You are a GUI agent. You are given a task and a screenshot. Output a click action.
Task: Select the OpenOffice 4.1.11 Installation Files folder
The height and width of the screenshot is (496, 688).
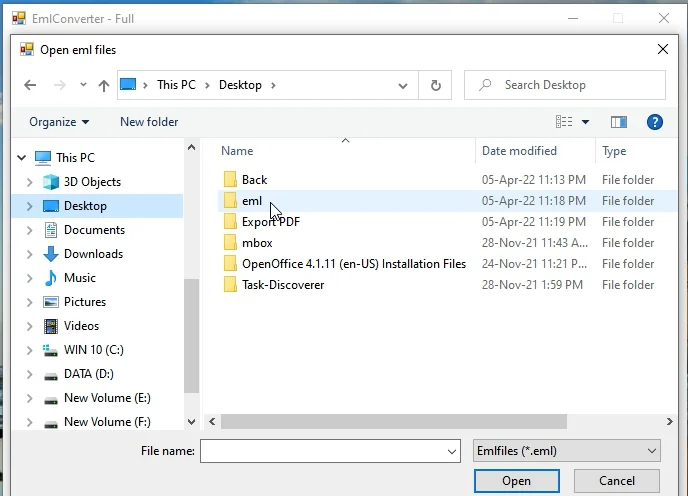[x=354, y=264]
